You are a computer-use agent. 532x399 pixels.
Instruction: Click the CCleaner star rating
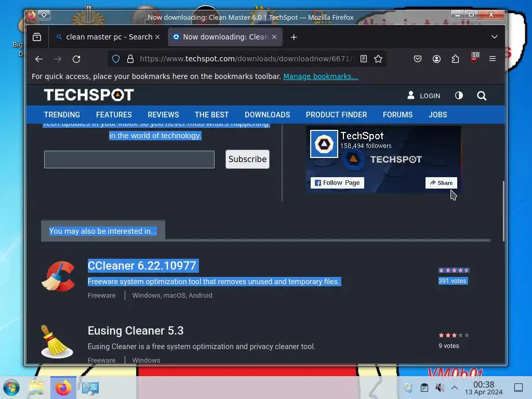click(x=454, y=270)
